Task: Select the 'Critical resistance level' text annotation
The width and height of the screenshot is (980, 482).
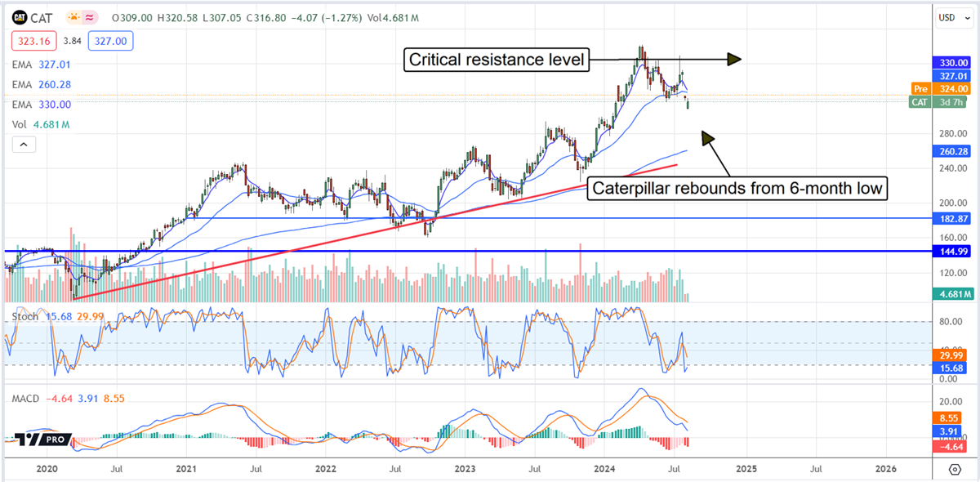Action: tap(497, 59)
